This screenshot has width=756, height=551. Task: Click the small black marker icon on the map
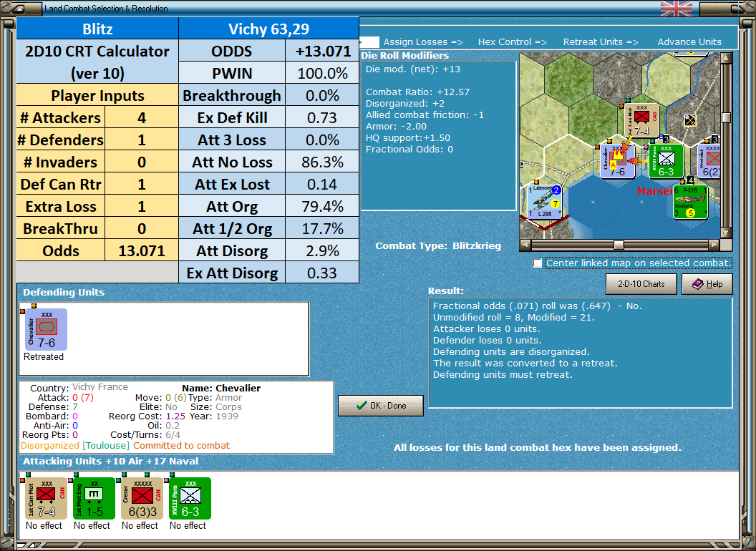pyautogui.click(x=690, y=120)
